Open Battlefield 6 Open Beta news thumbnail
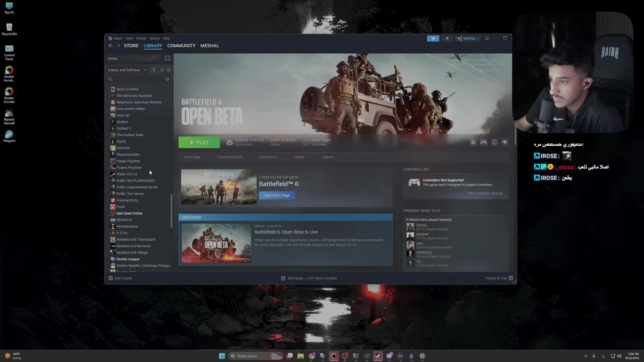 216,243
